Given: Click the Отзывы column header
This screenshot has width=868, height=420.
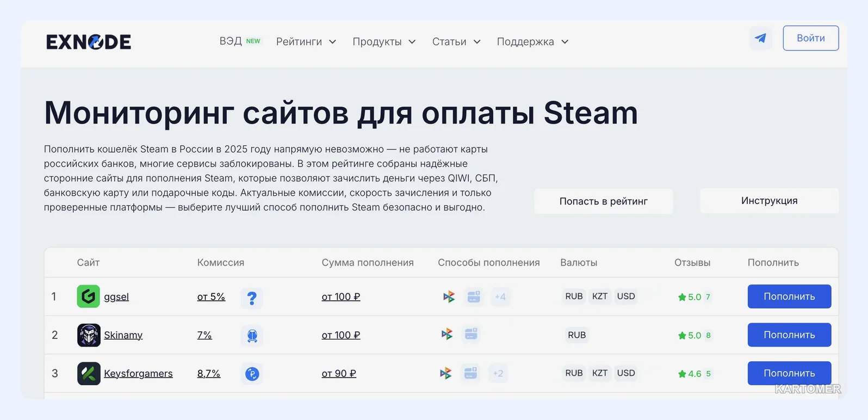Looking at the screenshot, I should [x=692, y=263].
